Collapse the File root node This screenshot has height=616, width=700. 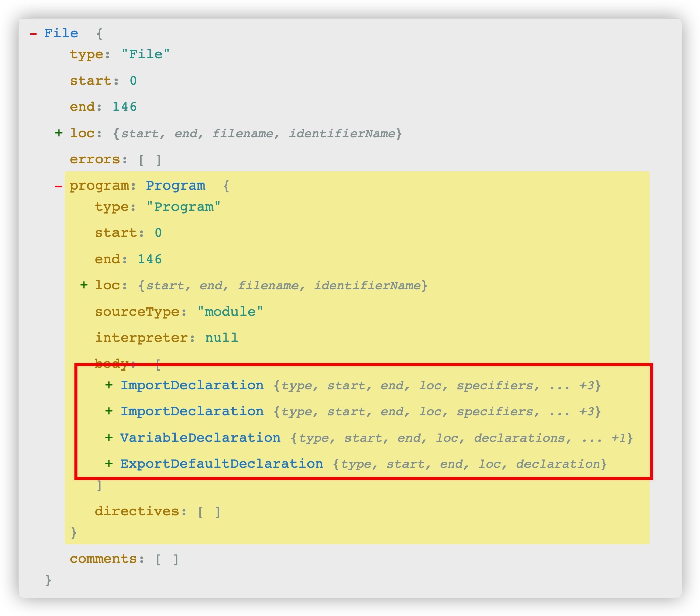[33, 34]
